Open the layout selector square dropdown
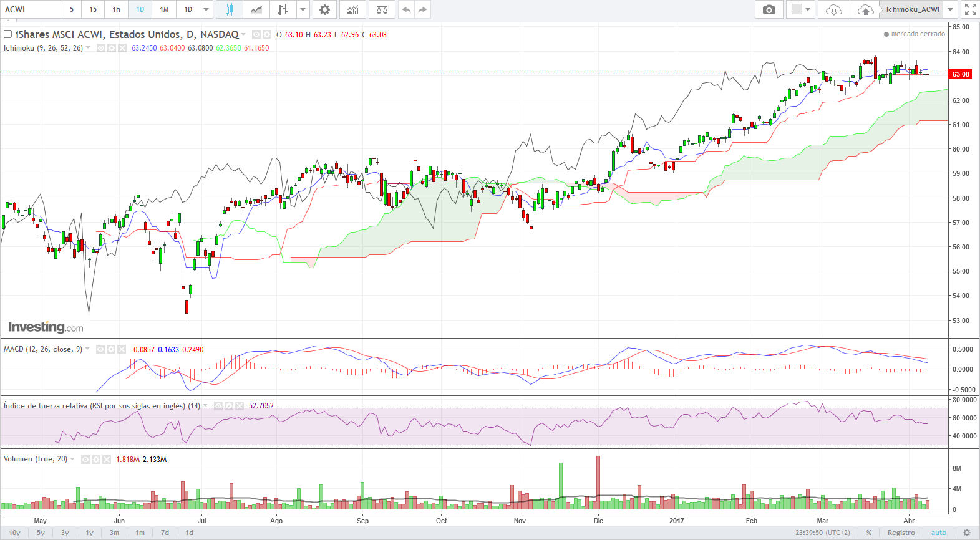Screen dimensions: 980x540 click(801, 9)
